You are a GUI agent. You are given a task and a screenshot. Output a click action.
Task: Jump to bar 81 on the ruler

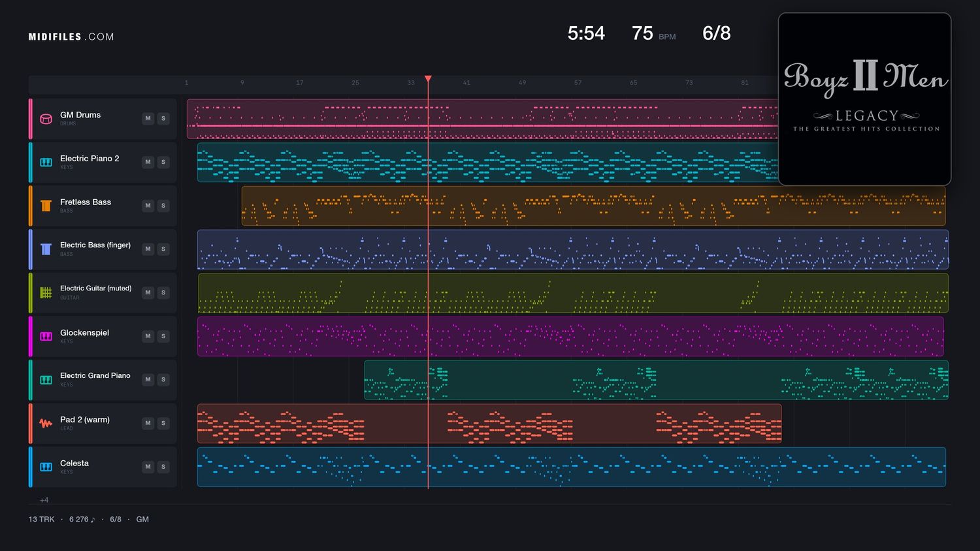tap(745, 83)
